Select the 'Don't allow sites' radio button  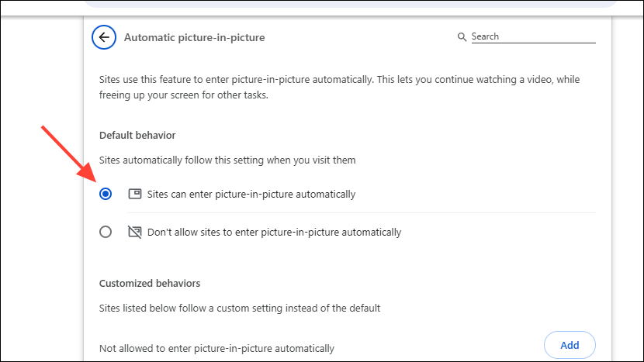coord(106,232)
